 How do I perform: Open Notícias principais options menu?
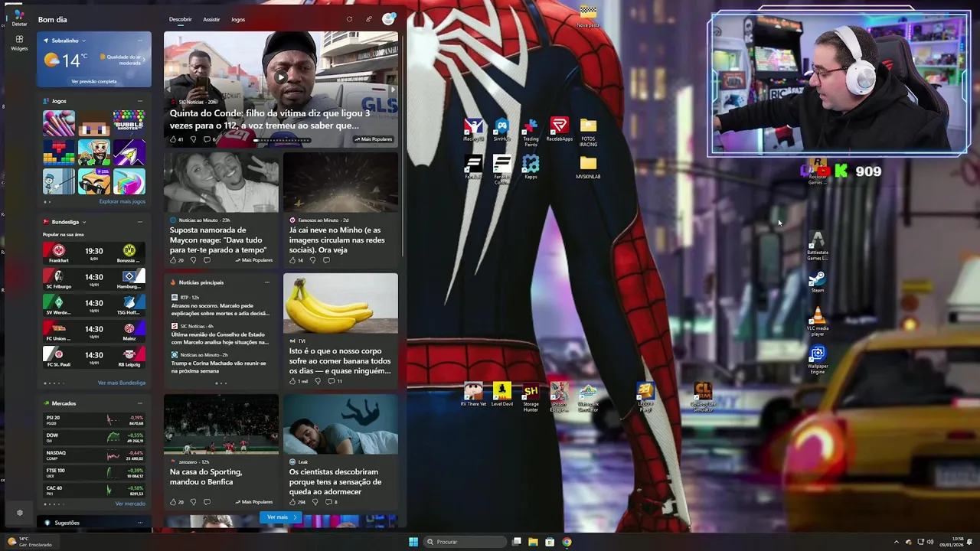266,282
